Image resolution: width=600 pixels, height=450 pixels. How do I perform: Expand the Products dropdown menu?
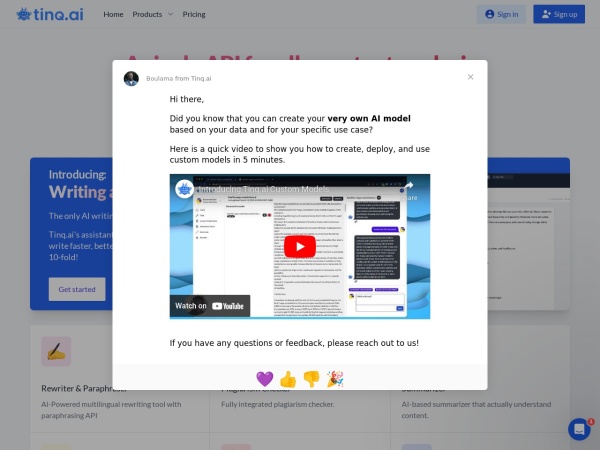click(x=152, y=15)
